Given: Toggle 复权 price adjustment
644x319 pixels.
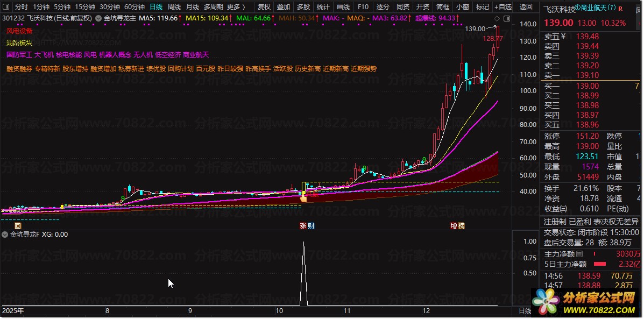Looking at the screenshot, I should pyautogui.click(x=264, y=6).
